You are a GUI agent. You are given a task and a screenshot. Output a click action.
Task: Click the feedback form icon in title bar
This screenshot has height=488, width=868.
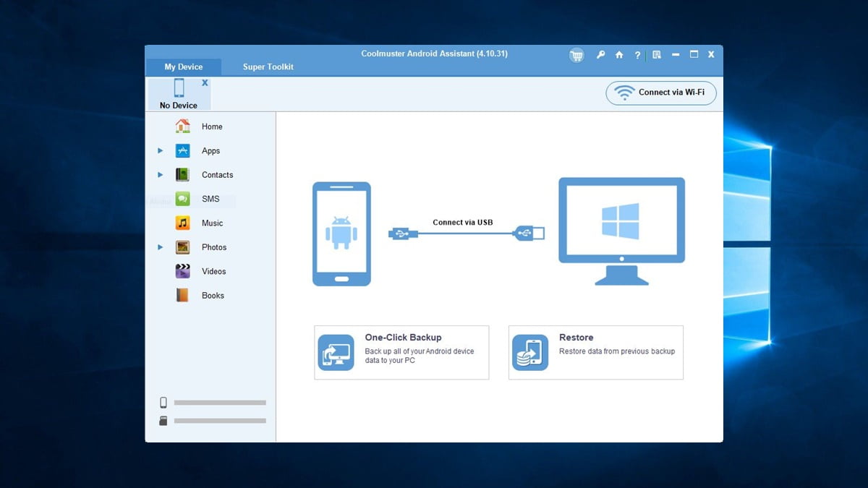pyautogui.click(x=657, y=55)
